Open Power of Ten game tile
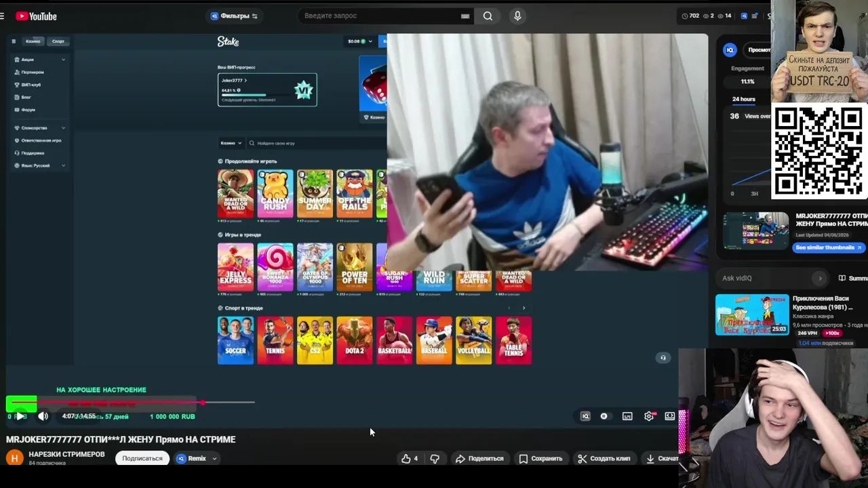868x488 pixels. coord(355,267)
